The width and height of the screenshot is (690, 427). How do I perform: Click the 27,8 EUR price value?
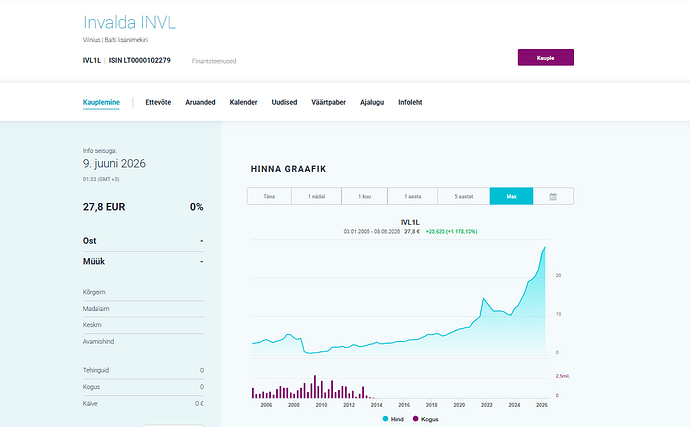click(104, 207)
